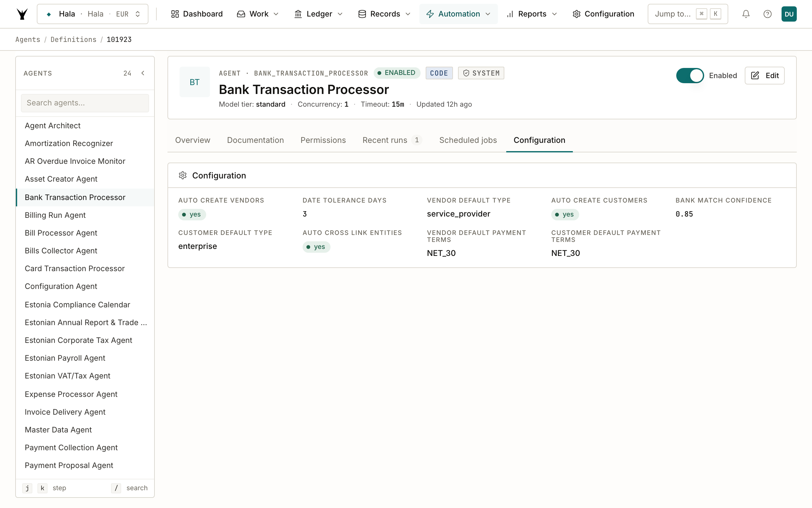
Task: Click the app logo in top-left corner
Action: pos(22,14)
